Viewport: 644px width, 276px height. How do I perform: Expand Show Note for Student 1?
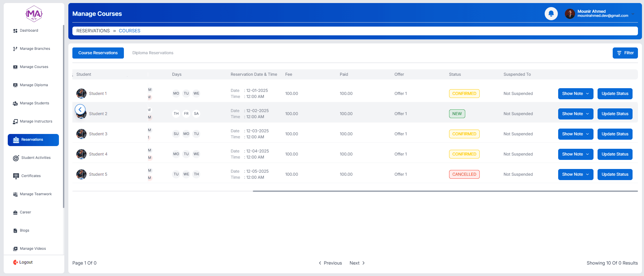(575, 94)
